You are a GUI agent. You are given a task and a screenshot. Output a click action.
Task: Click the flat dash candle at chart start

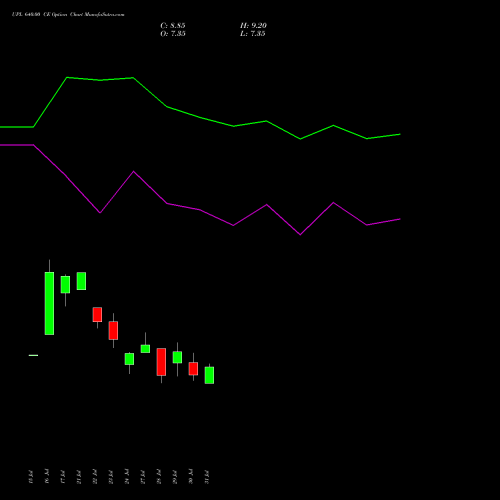point(33,355)
